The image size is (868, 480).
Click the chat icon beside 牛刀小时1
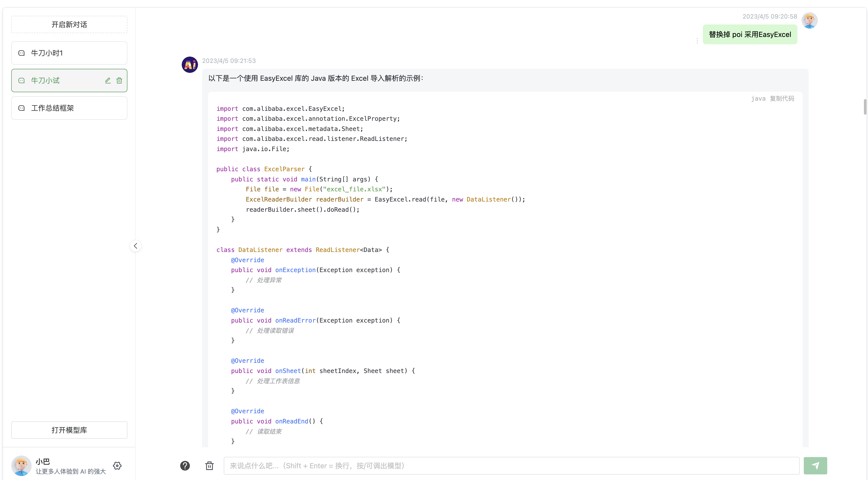pos(22,53)
